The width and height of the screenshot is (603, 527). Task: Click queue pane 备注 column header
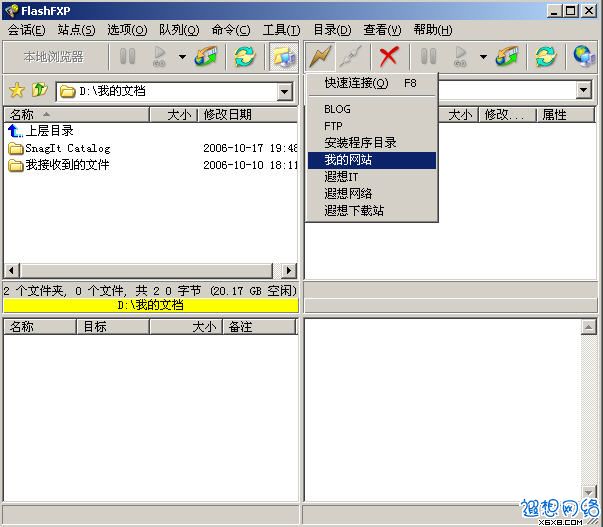click(260, 327)
